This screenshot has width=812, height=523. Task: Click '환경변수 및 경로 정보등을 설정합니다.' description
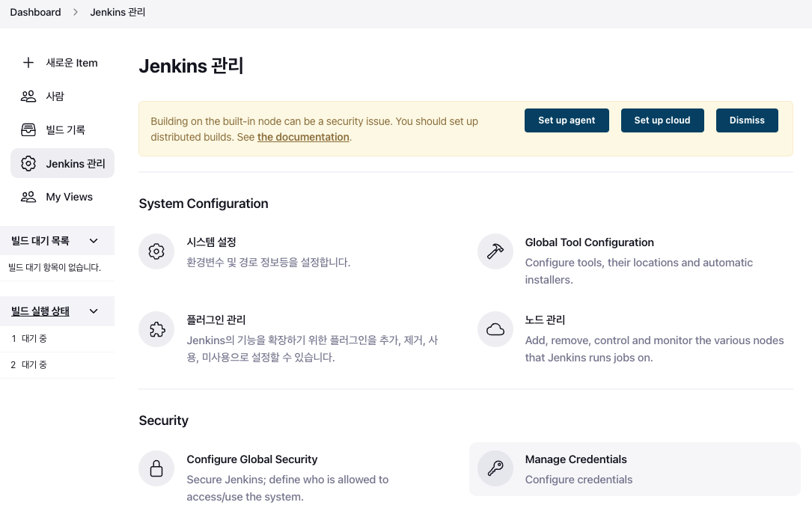(x=268, y=263)
